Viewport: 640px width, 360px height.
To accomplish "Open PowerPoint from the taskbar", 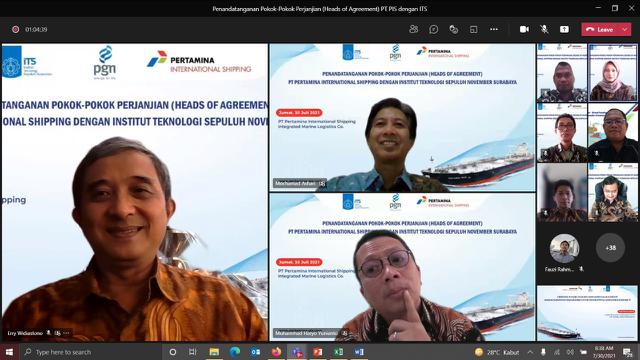I will pos(318,352).
